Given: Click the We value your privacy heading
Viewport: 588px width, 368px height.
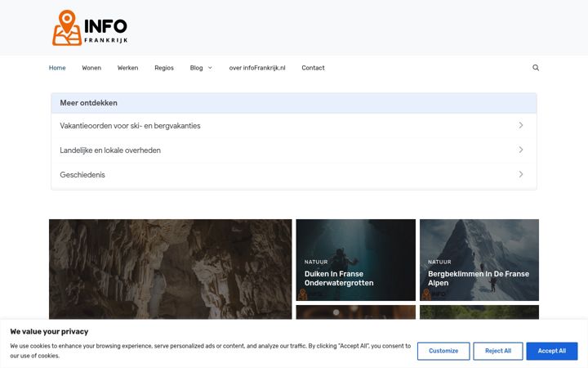Looking at the screenshot, I should 49,331.
